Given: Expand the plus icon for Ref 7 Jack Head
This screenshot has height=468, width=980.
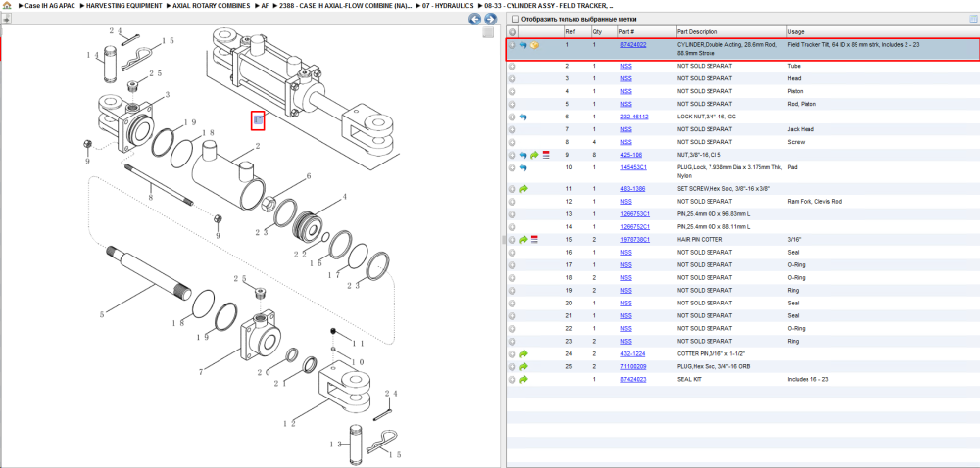Looking at the screenshot, I should click(513, 129).
